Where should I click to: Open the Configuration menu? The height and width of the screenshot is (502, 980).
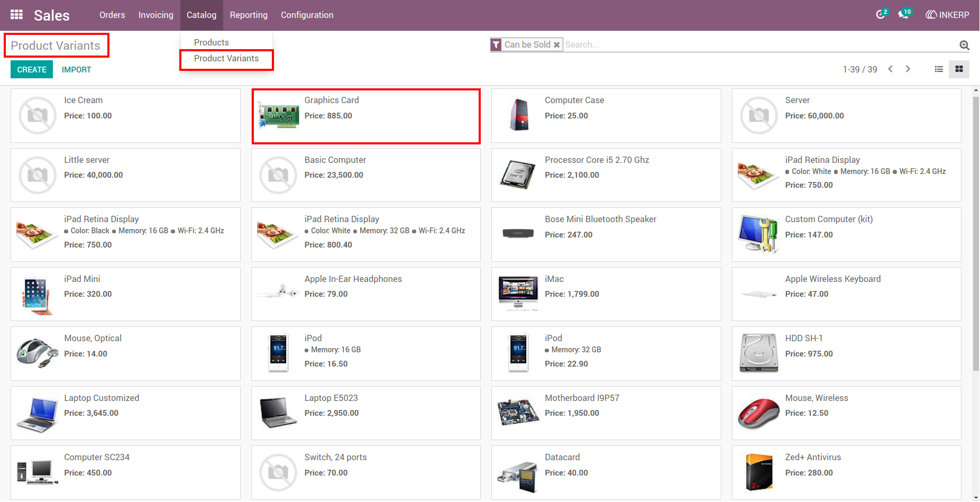(x=307, y=15)
